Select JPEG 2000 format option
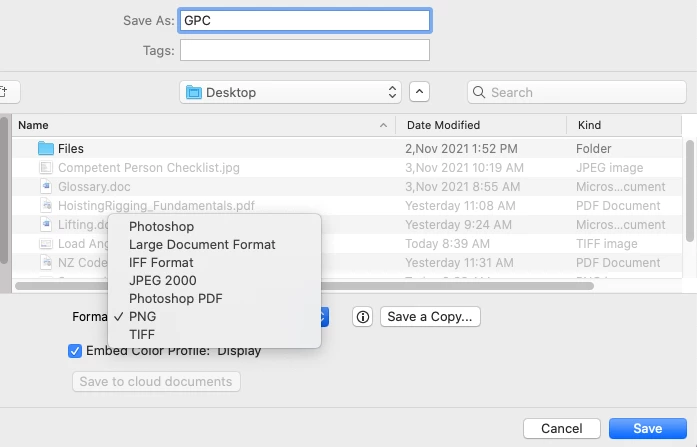The width and height of the screenshot is (697, 447). (162, 280)
